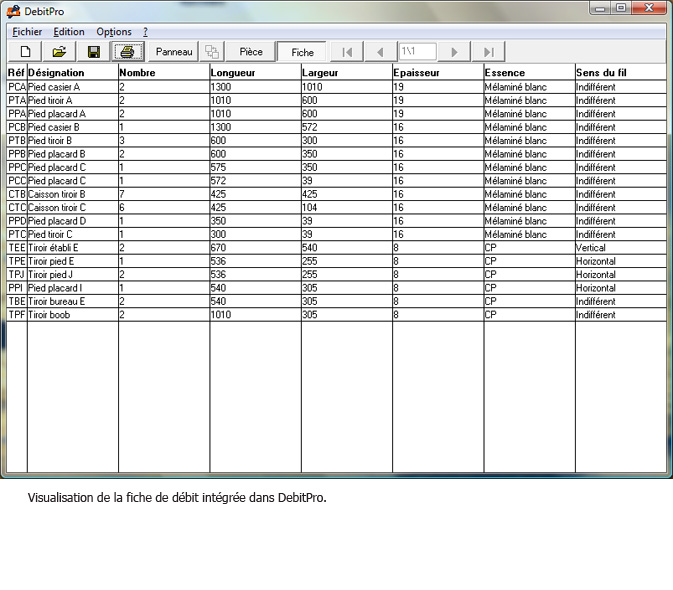Click the Epaisseur column header
The height and width of the screenshot is (590, 673).
[438, 73]
